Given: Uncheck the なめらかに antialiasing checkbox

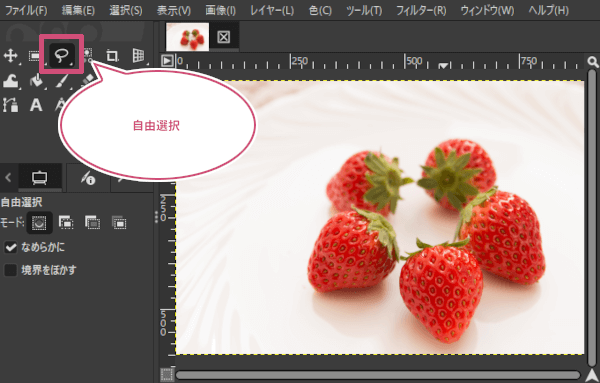Looking at the screenshot, I should coord(11,248).
